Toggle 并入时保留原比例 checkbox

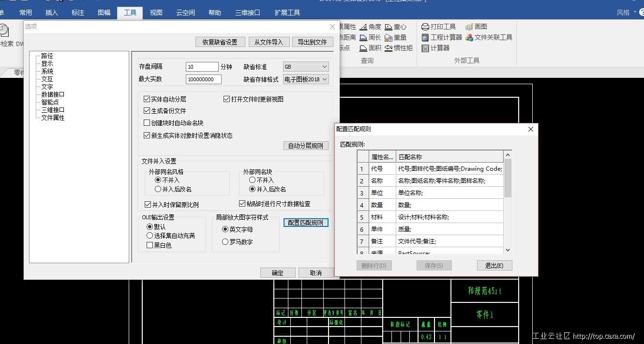(x=148, y=205)
